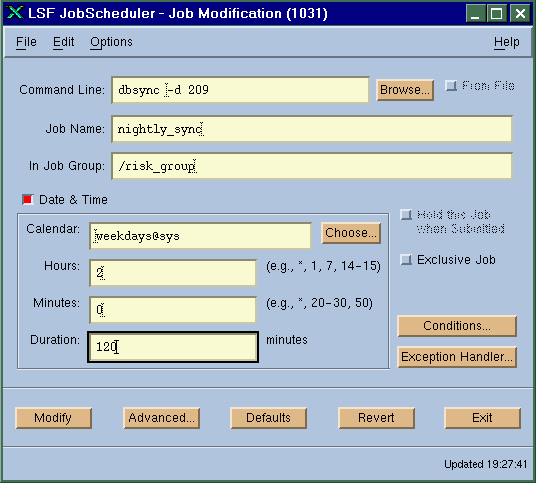Toggle the From File checkbox
Image resolution: width=536 pixels, height=483 pixels.
tap(451, 85)
